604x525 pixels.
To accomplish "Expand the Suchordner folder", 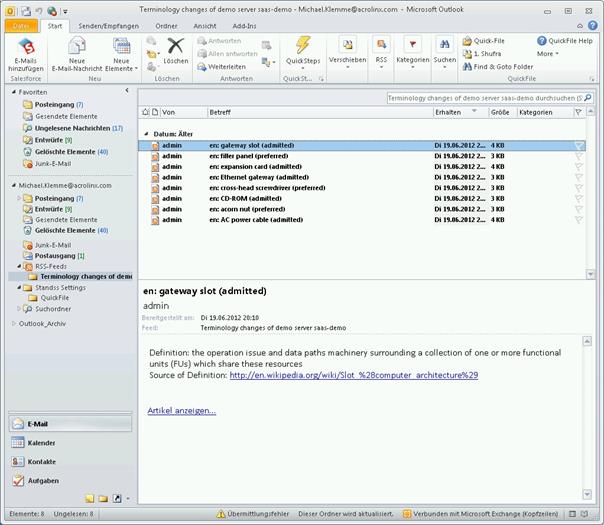I will 18,309.
